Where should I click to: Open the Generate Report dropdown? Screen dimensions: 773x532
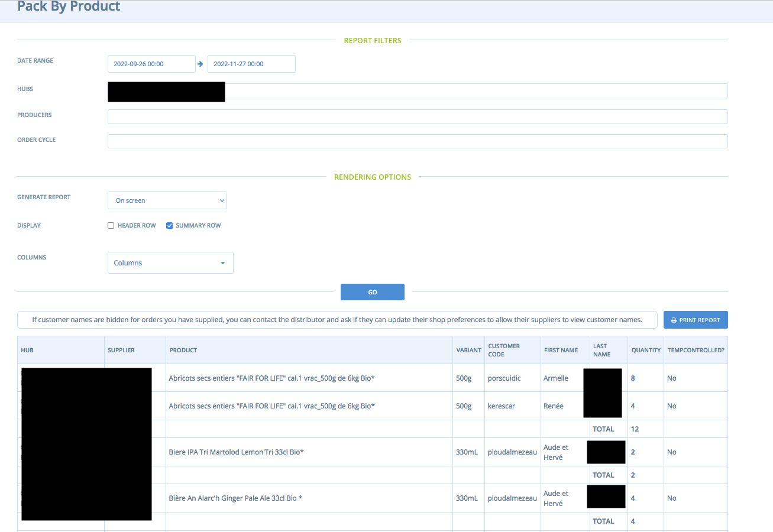point(167,200)
